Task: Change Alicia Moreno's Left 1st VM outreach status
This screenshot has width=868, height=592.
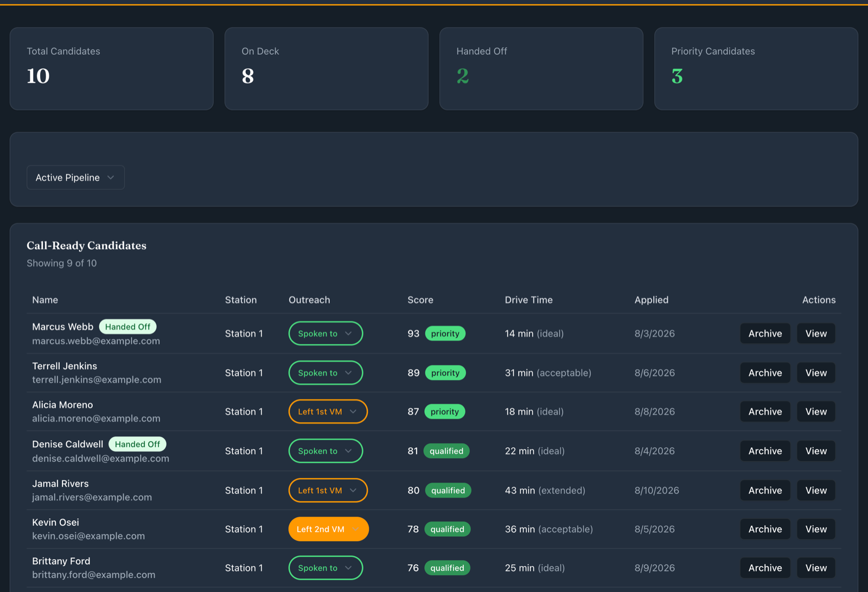Action: (x=328, y=411)
